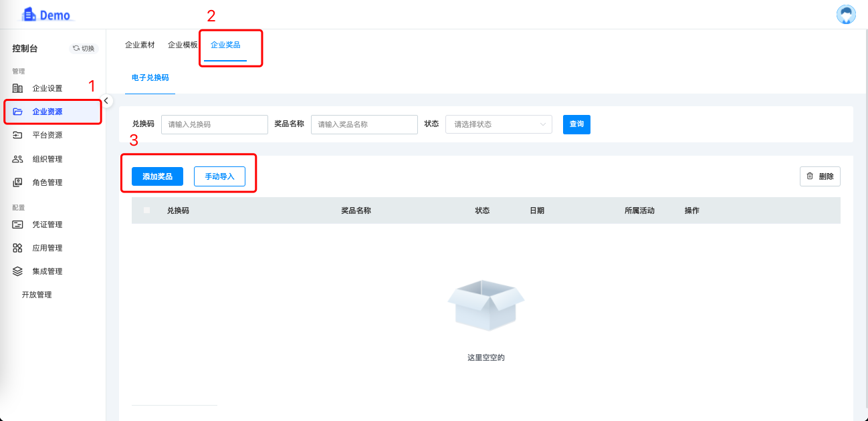Click the 平台资源 icon in sidebar
The image size is (868, 421).
tap(18, 135)
